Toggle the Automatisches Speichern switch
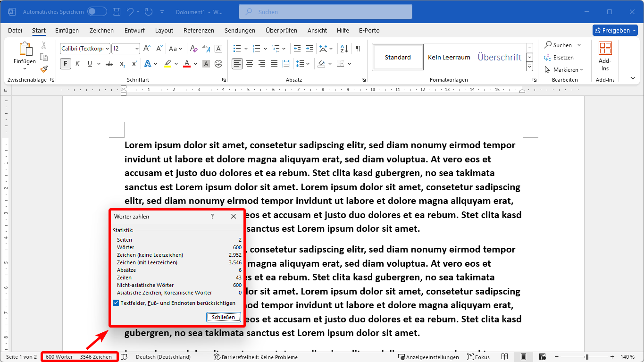 tap(97, 12)
